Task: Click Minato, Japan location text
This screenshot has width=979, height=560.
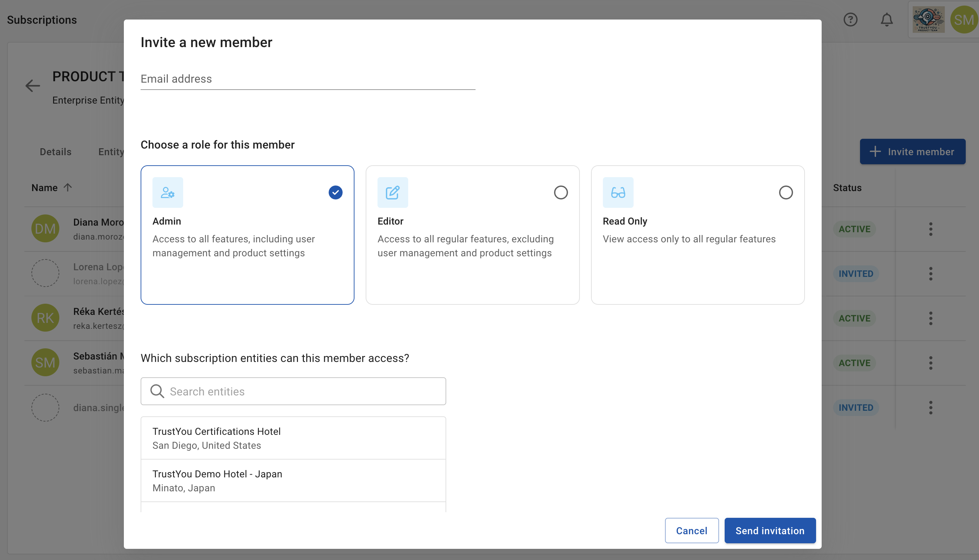Action: 184,488
